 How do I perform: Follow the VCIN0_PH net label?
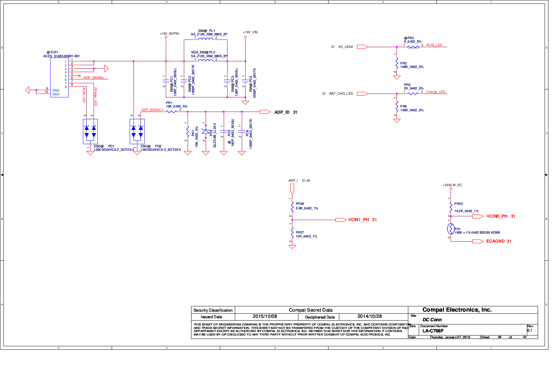coord(497,216)
